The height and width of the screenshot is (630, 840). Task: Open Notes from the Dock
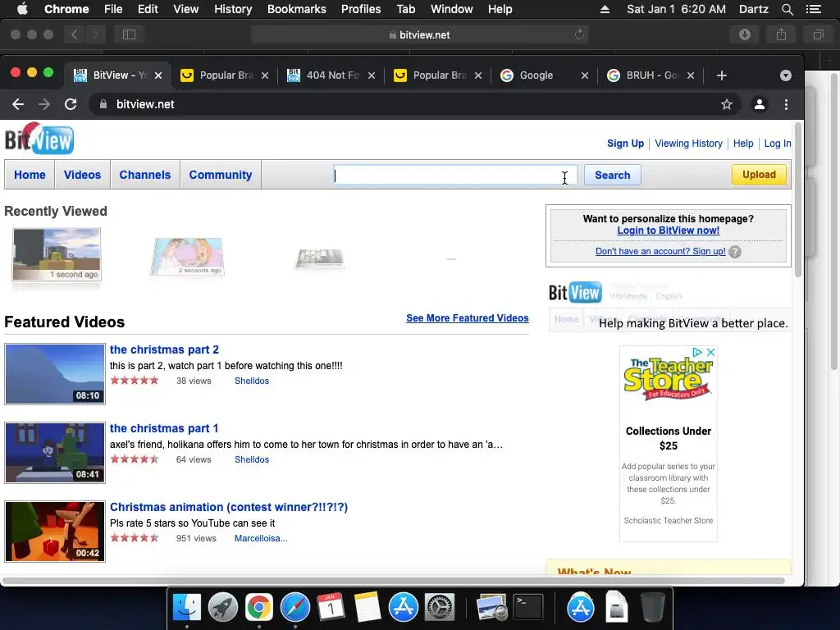(x=367, y=608)
